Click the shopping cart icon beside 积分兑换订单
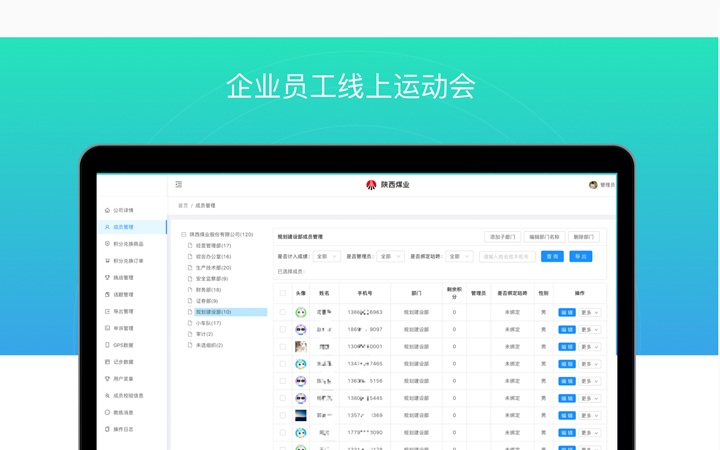Viewport: 720px width, 450px height. click(x=107, y=261)
